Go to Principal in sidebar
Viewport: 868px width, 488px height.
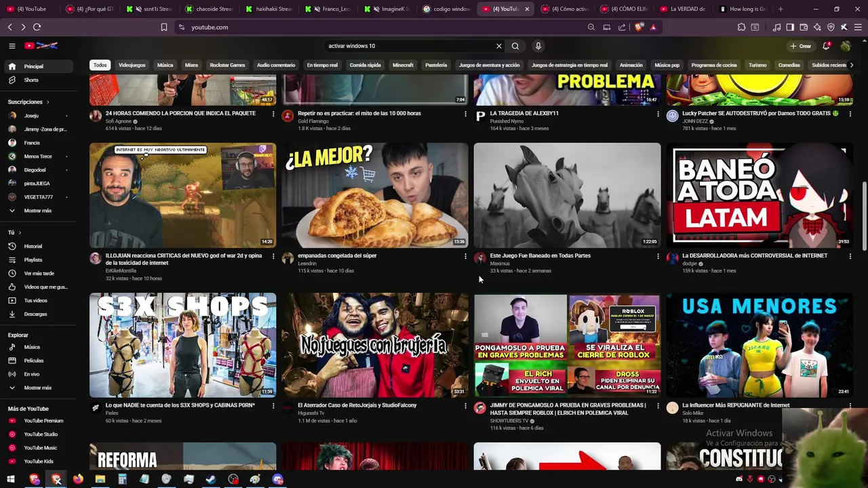[40, 66]
